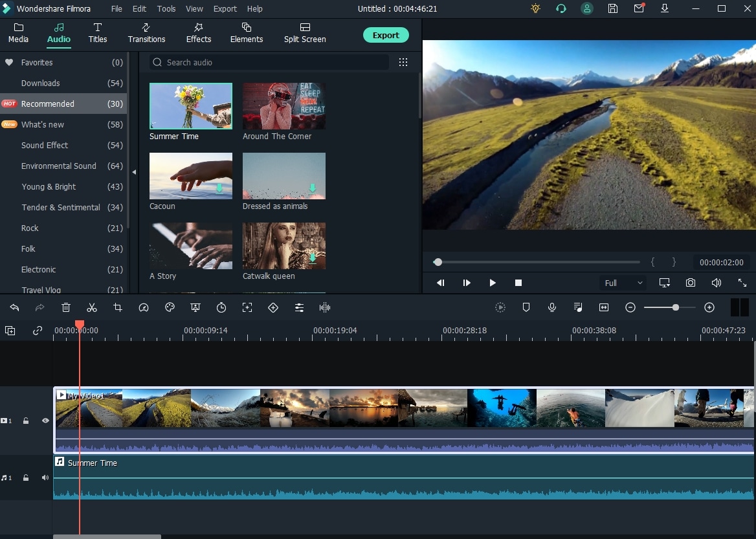Click the voiceover microphone icon

pos(552,308)
